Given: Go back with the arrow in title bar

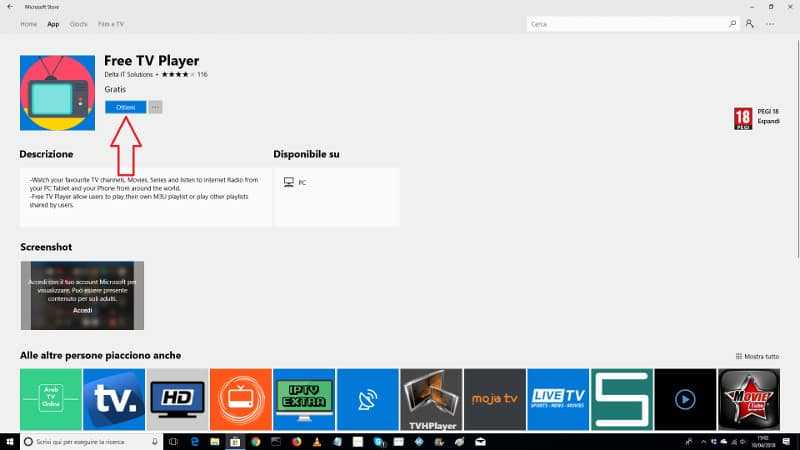Looking at the screenshot, I should 10,7.
